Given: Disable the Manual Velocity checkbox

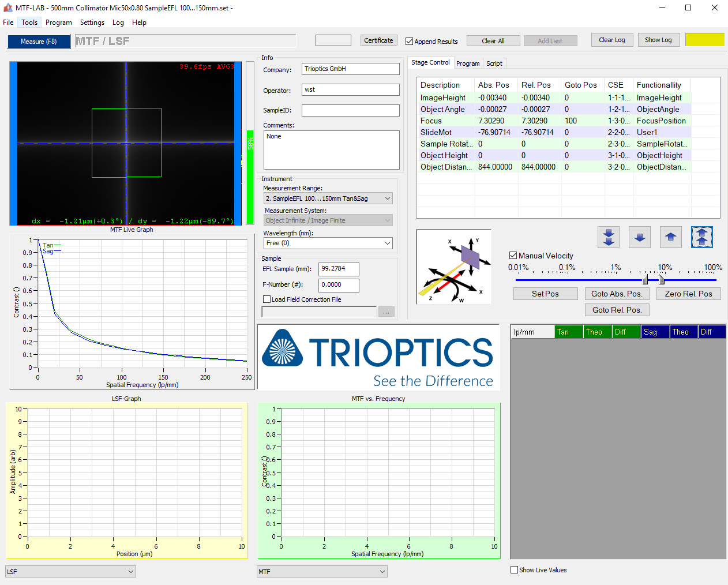Looking at the screenshot, I should pos(513,256).
